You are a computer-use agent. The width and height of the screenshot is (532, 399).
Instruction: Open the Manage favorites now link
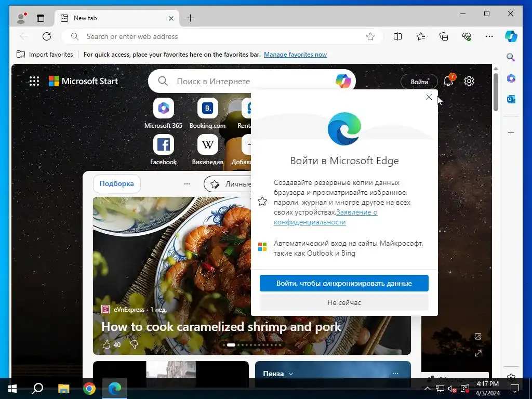(295, 54)
